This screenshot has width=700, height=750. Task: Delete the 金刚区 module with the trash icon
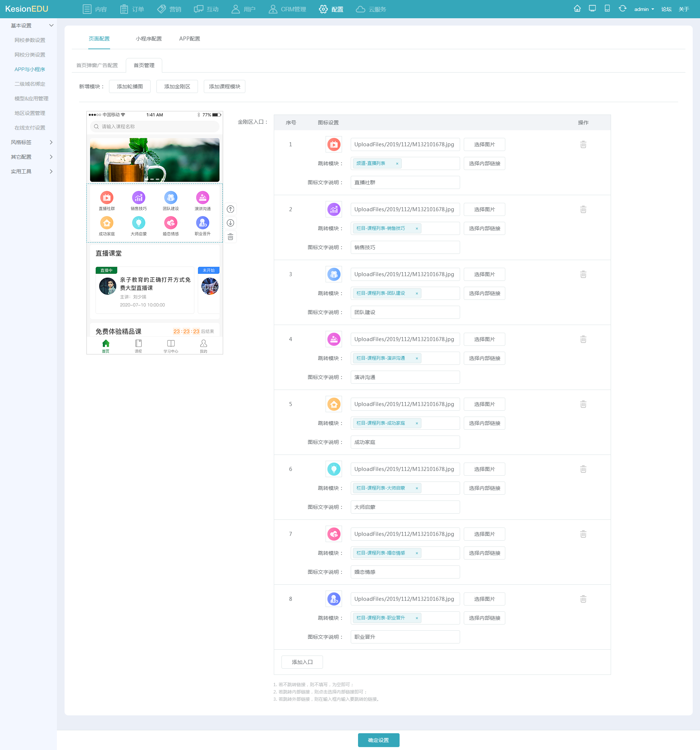pos(230,236)
